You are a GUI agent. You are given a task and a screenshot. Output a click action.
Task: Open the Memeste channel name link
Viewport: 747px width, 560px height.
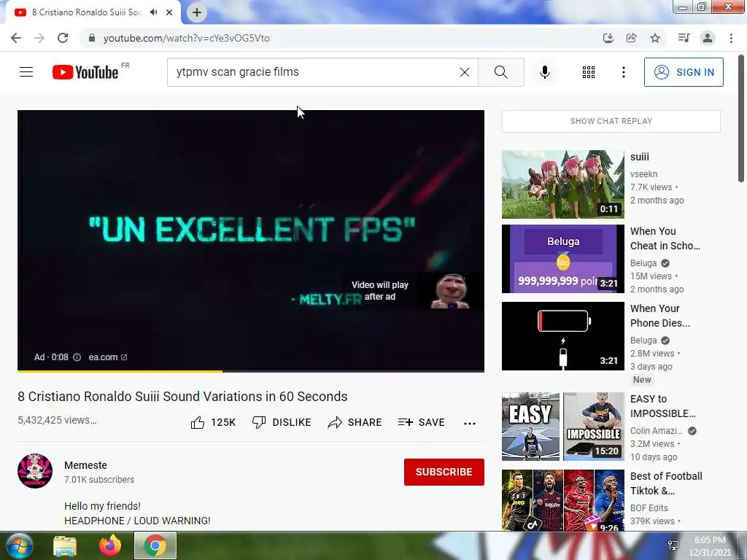(86, 465)
